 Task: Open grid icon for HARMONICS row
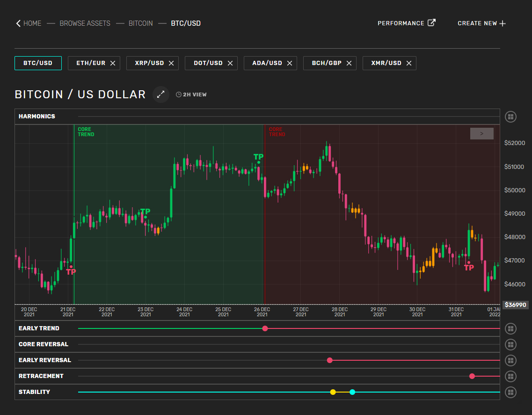pos(510,116)
